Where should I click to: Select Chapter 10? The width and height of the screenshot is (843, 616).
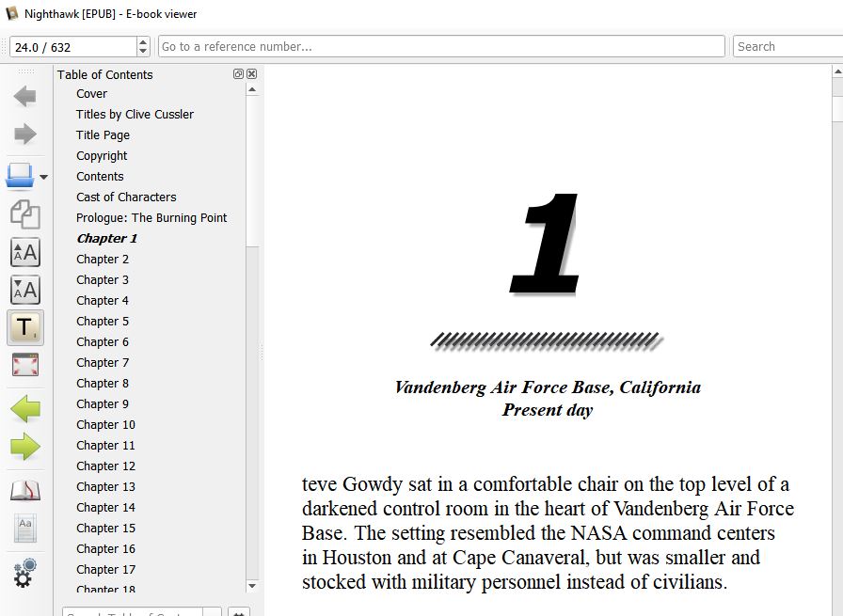coord(105,425)
